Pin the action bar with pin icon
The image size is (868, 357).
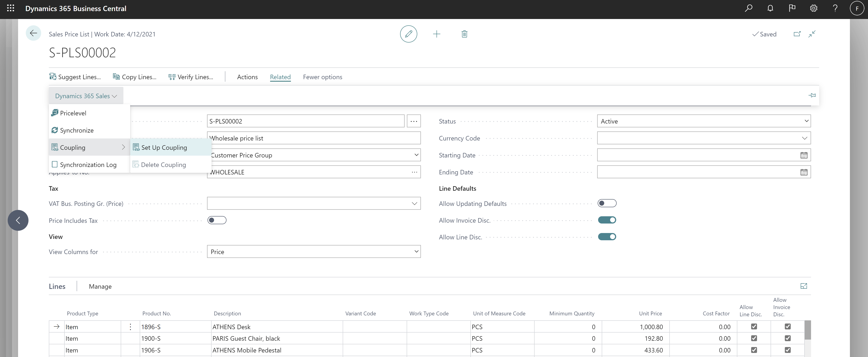(x=812, y=95)
